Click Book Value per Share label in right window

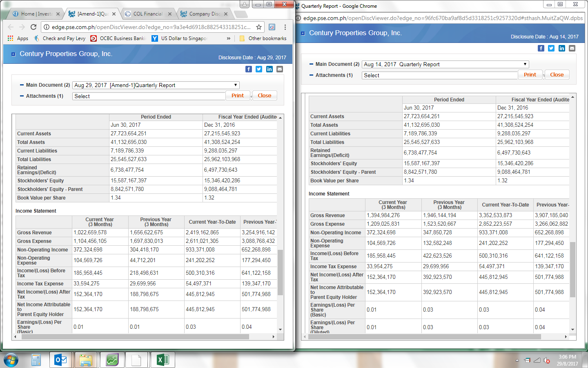click(334, 181)
